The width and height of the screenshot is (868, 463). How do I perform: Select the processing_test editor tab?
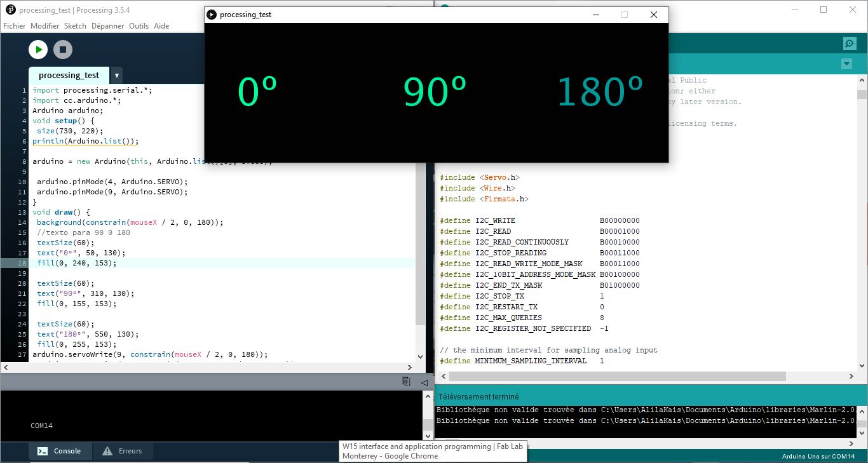point(69,75)
